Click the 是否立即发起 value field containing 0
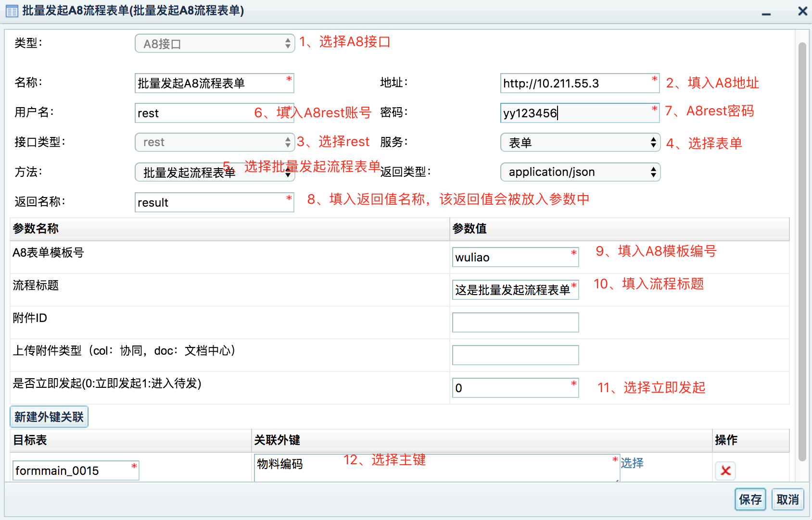 pos(516,388)
